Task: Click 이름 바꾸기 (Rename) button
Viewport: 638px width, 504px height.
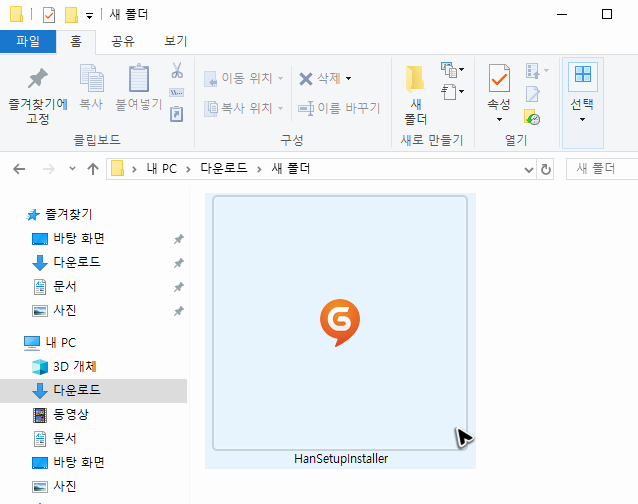Action: [x=339, y=108]
